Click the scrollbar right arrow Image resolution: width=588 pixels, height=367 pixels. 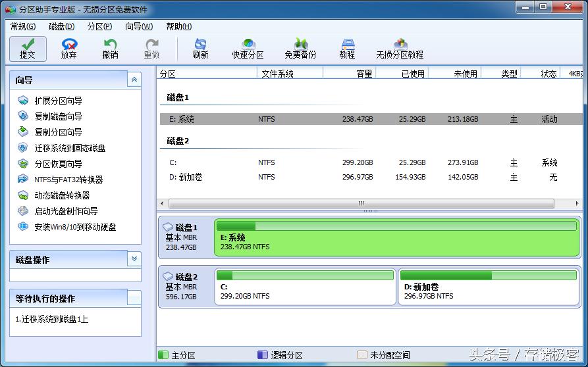577,203
